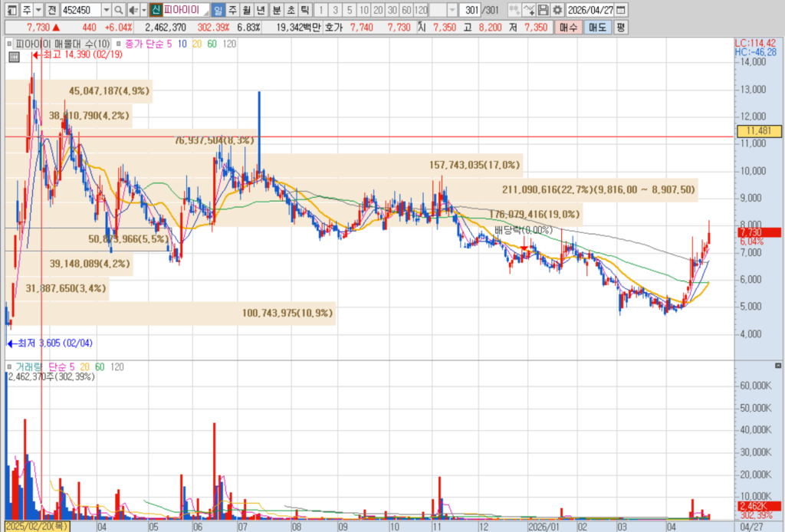Expand the dropdown next to speaker icon
Screen dimensions: 785x532
pos(143,9)
